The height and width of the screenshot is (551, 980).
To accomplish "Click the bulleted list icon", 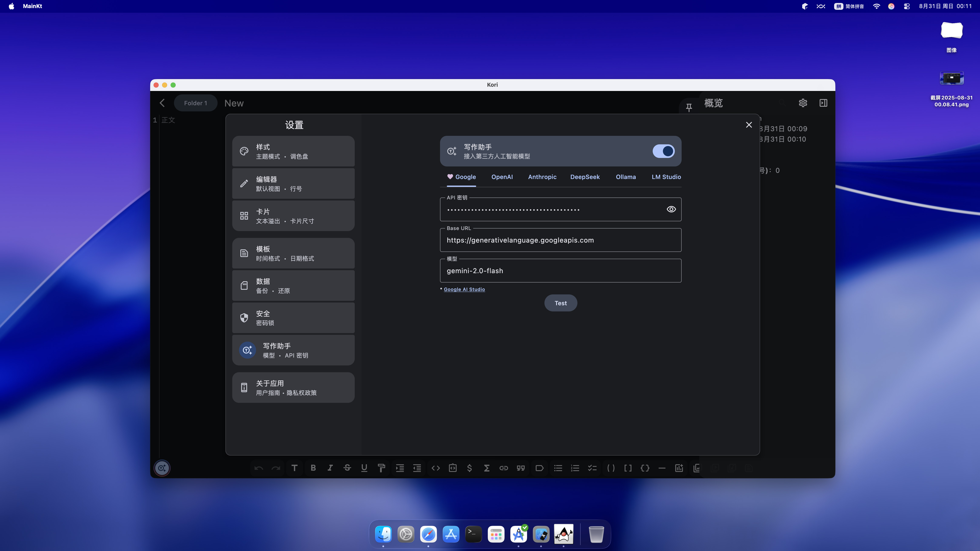I will (558, 468).
